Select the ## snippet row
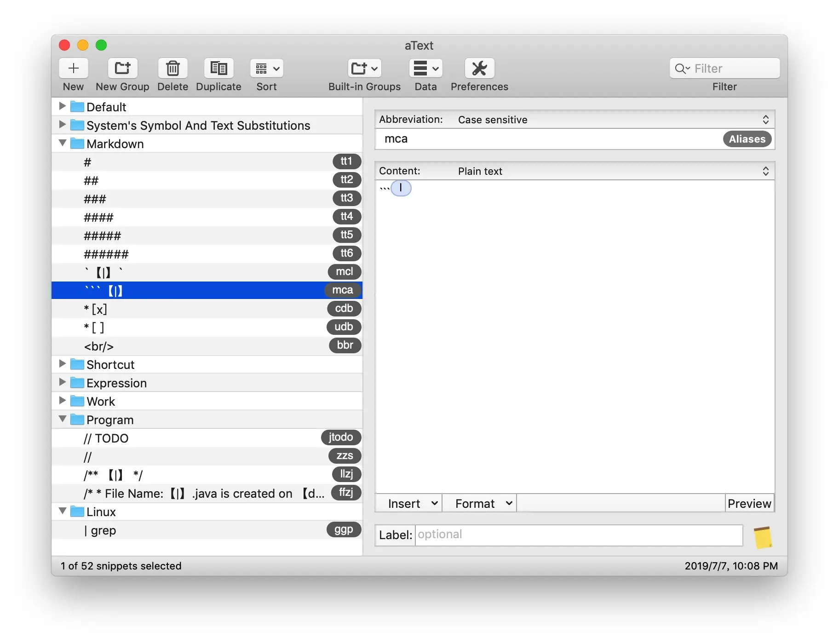The image size is (839, 644). point(207,180)
